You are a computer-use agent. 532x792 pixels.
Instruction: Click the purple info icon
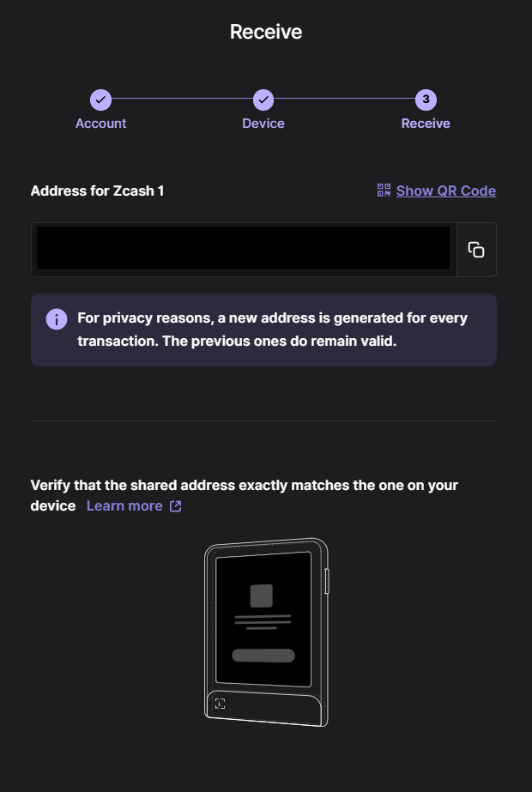tap(57, 319)
